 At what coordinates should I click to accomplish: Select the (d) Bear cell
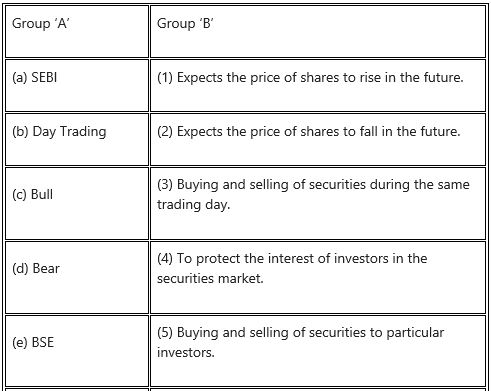click(77, 277)
